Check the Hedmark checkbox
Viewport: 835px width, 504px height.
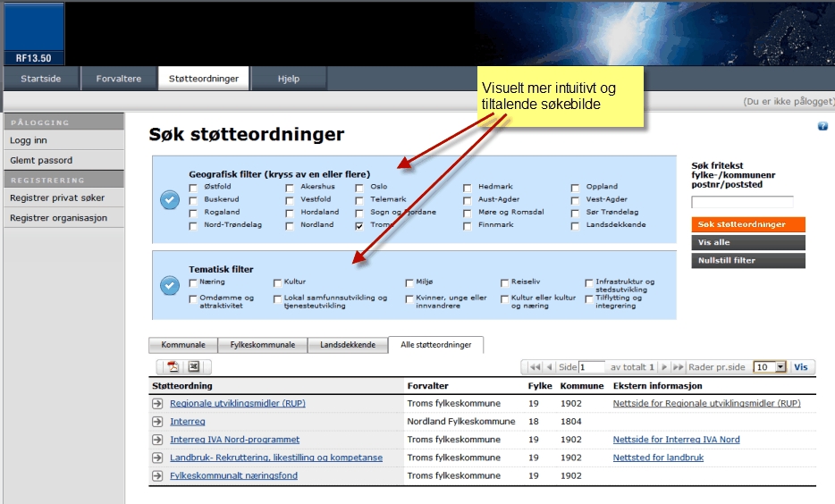(x=467, y=188)
